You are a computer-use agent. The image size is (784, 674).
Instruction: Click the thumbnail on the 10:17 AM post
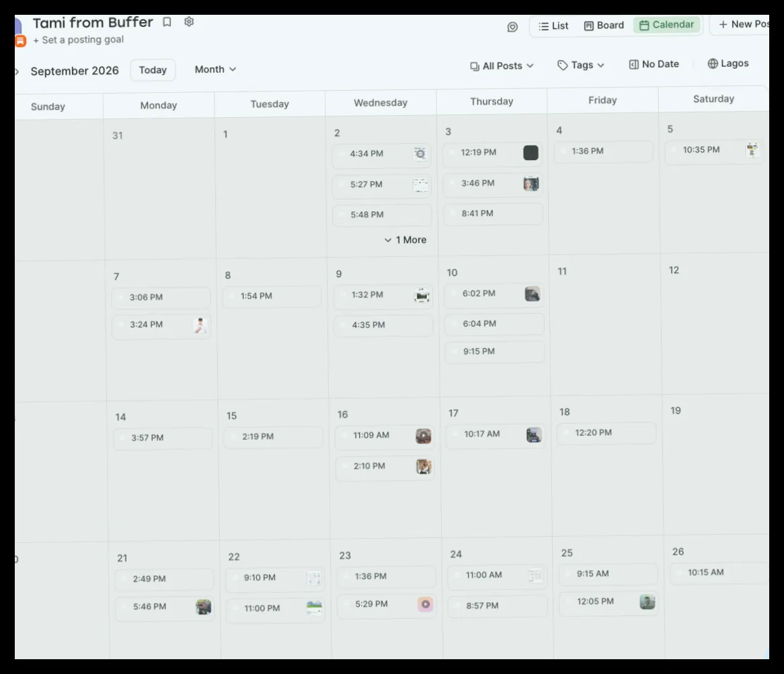click(533, 435)
